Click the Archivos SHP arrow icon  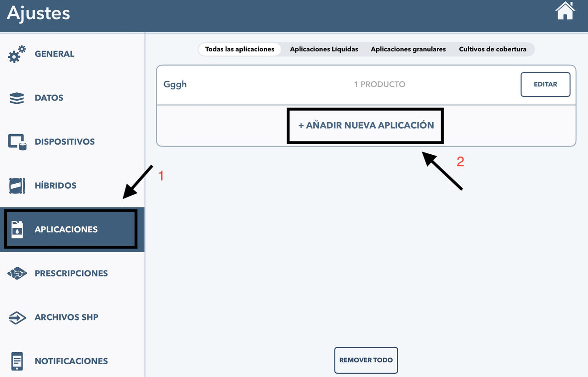17,317
